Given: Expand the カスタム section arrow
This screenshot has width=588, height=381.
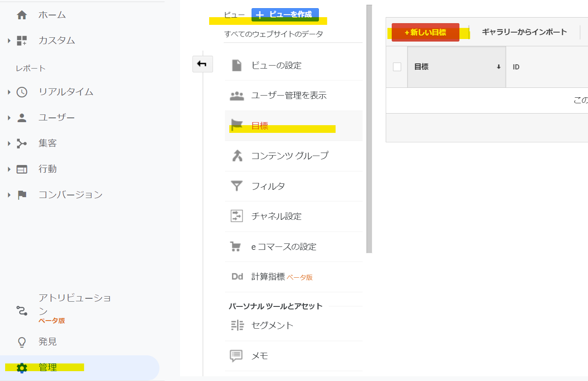Looking at the screenshot, I should click(x=9, y=41).
